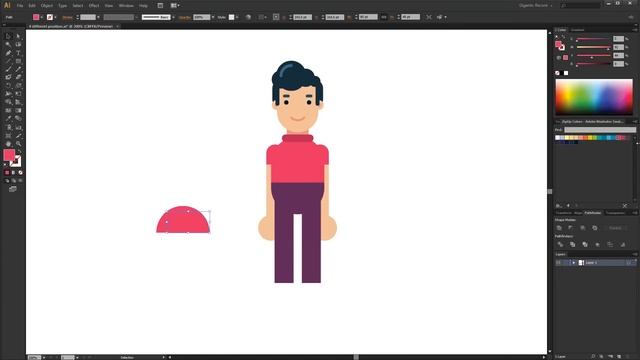The image size is (640, 360).
Task: Click Minus Front shape mode
Action: click(x=571, y=228)
